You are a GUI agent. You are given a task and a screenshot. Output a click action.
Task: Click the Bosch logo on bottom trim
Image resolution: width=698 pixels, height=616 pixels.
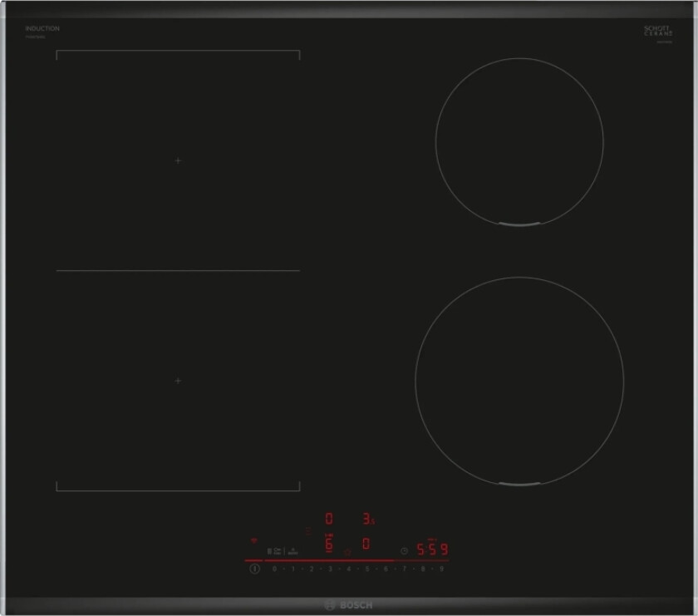(349, 604)
